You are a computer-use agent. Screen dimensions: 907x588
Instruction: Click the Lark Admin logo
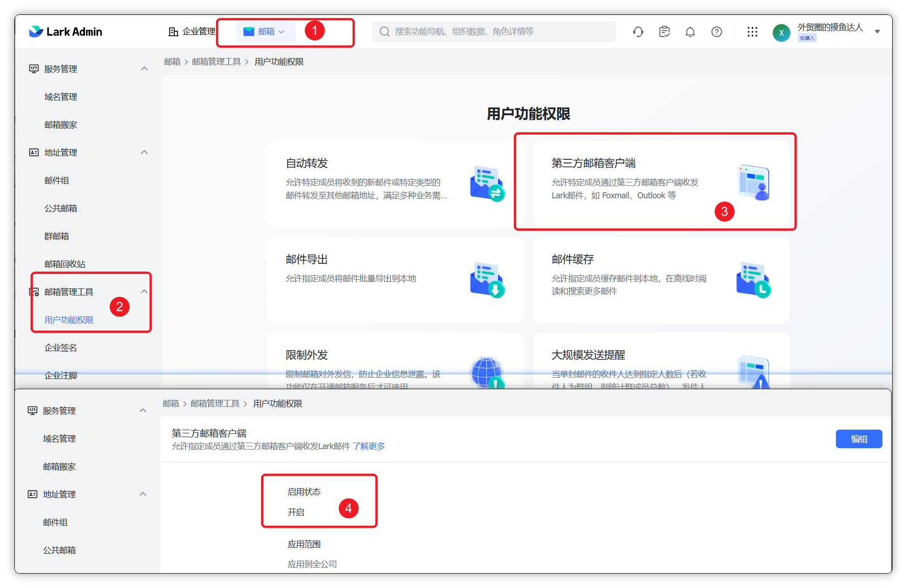pos(66,32)
